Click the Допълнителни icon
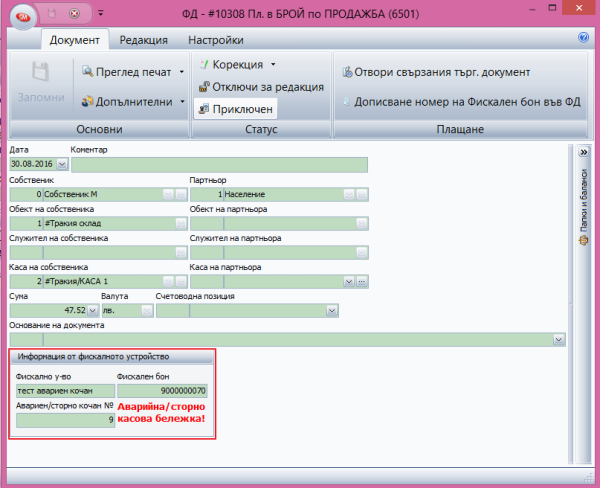600x488 pixels. coord(87,101)
